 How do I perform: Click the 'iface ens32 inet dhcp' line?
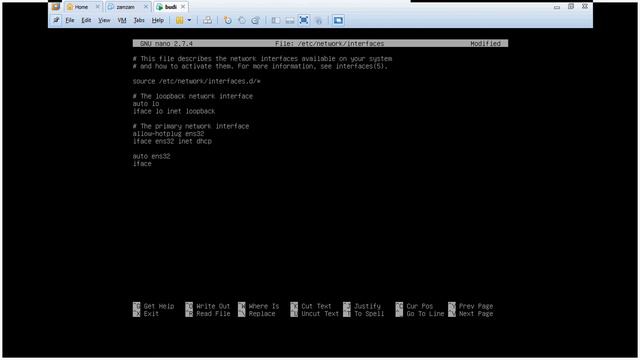(x=172, y=141)
